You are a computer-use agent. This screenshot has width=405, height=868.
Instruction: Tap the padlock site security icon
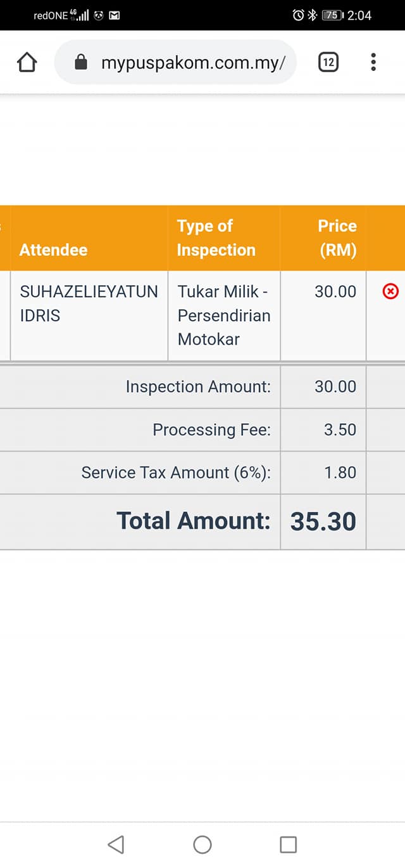(80, 62)
